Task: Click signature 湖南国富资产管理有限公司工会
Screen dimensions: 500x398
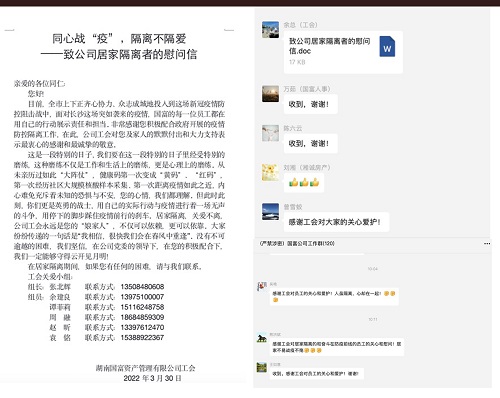Action: (145, 368)
